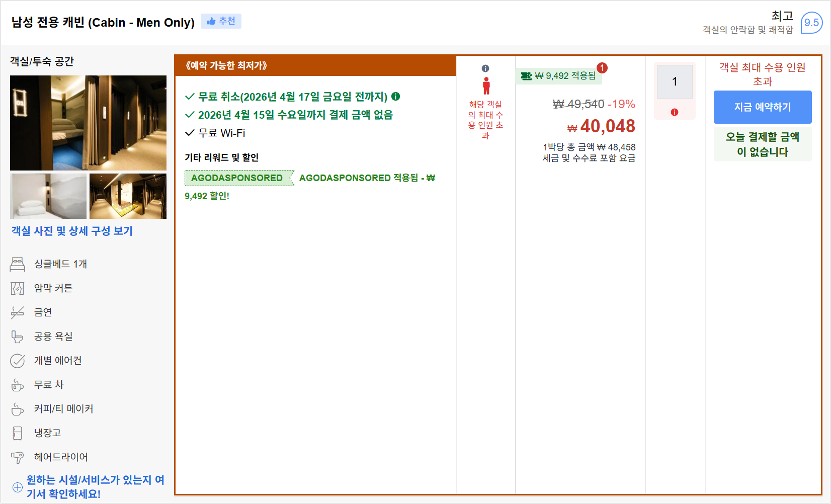Click the 객실의 안락함 및 쾌적함 text

pos(747,30)
